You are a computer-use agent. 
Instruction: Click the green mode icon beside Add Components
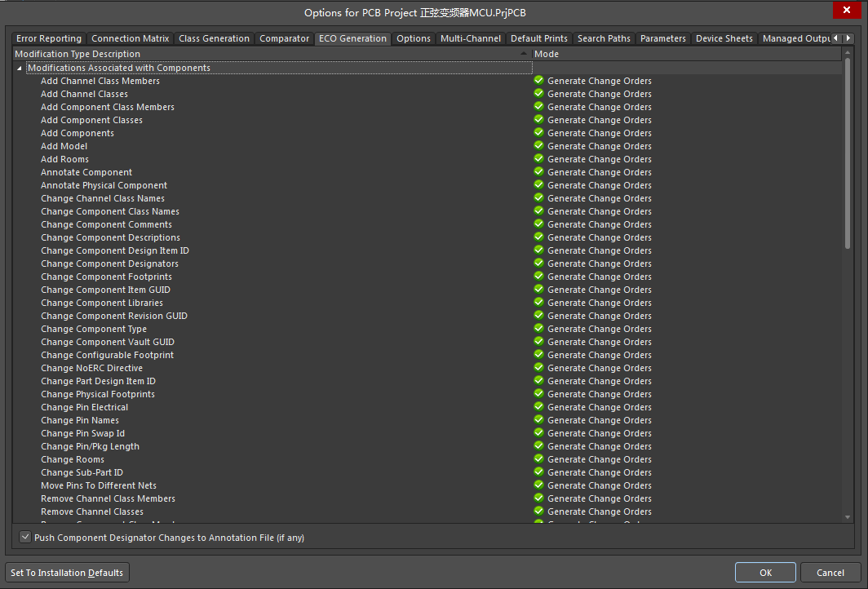[x=538, y=133]
